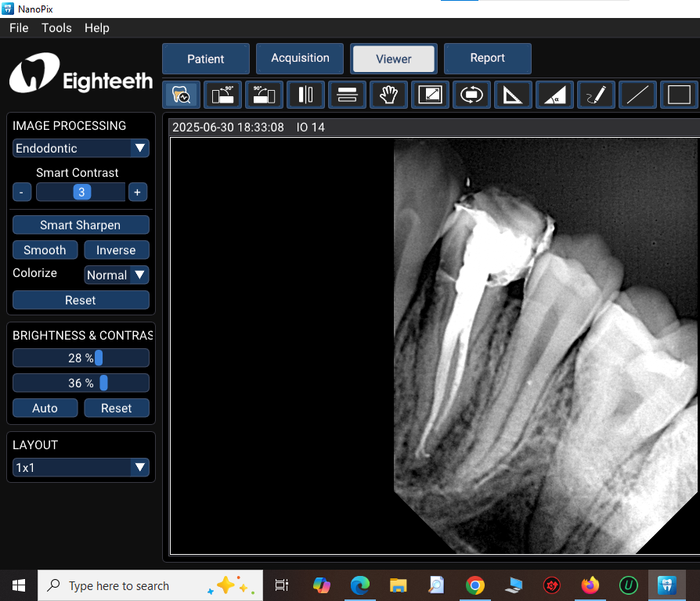Activate the free rotation tool
The image size is (700, 601).
pyautogui.click(x=471, y=94)
